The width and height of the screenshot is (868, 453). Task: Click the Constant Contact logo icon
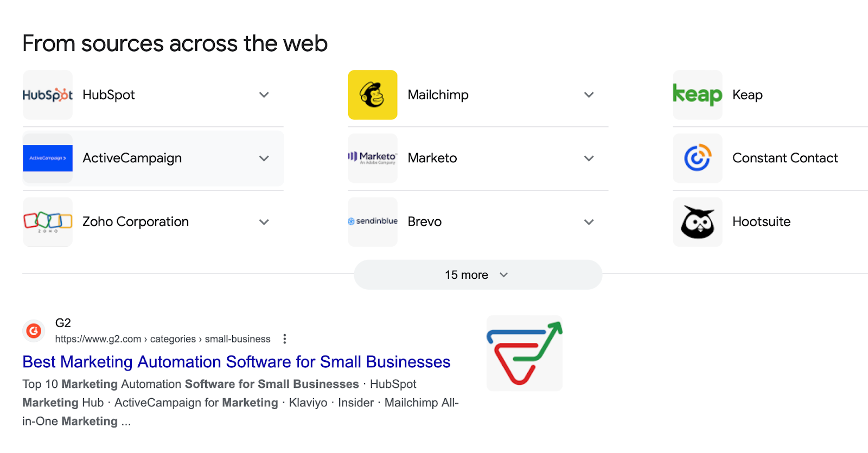click(x=698, y=158)
